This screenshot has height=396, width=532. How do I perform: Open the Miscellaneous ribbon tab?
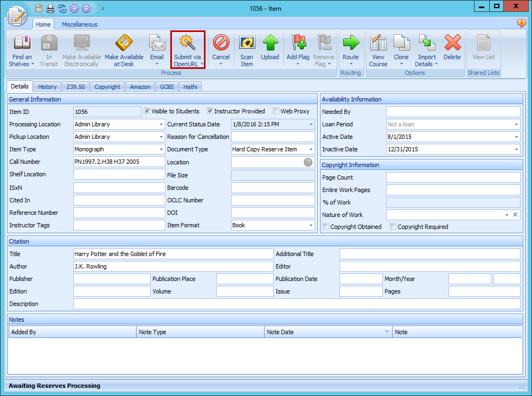79,24
